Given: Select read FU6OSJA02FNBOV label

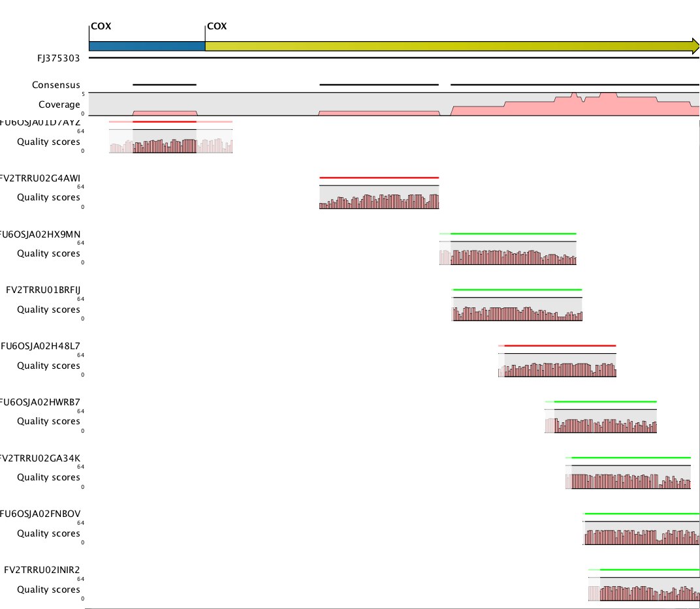Looking at the screenshot, I should point(40,514).
